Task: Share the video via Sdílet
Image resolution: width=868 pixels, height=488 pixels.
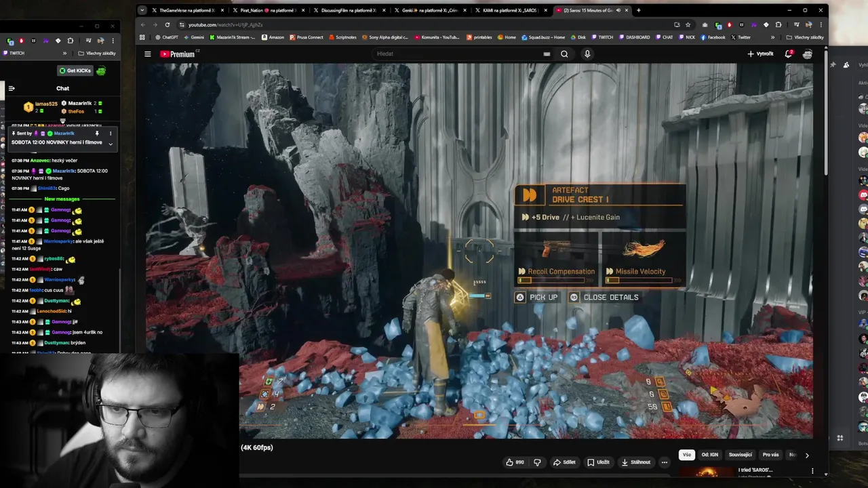Action: tap(564, 462)
